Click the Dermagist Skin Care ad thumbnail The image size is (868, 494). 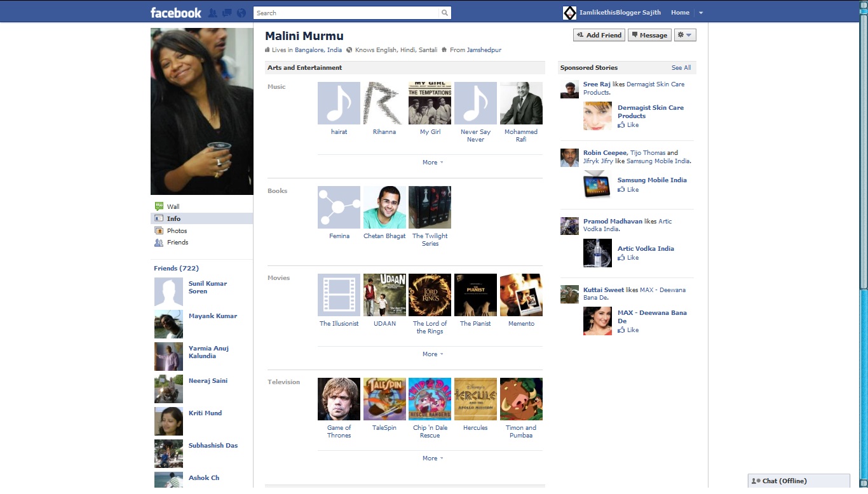tap(597, 116)
